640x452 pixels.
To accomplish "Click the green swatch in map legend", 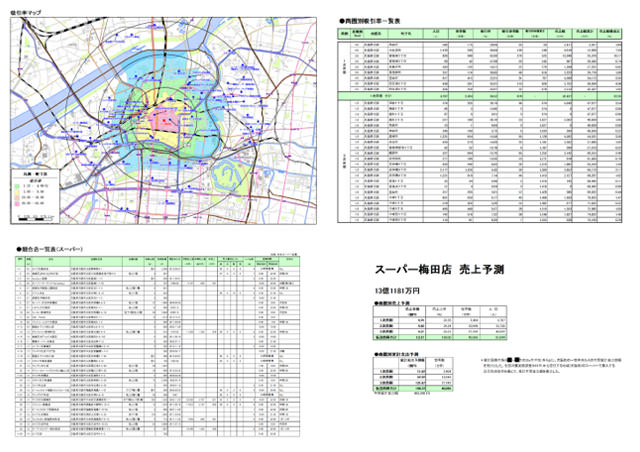I will pos(17,186).
